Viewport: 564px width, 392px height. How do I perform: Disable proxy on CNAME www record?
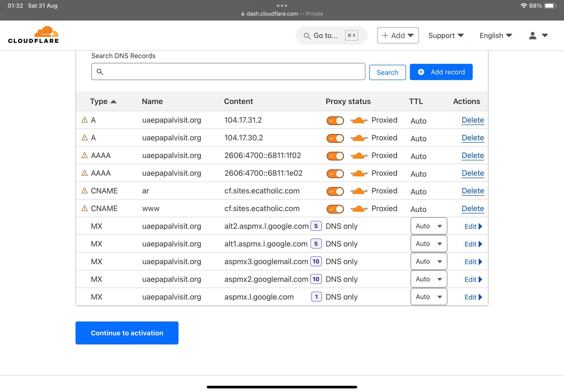pyautogui.click(x=335, y=209)
